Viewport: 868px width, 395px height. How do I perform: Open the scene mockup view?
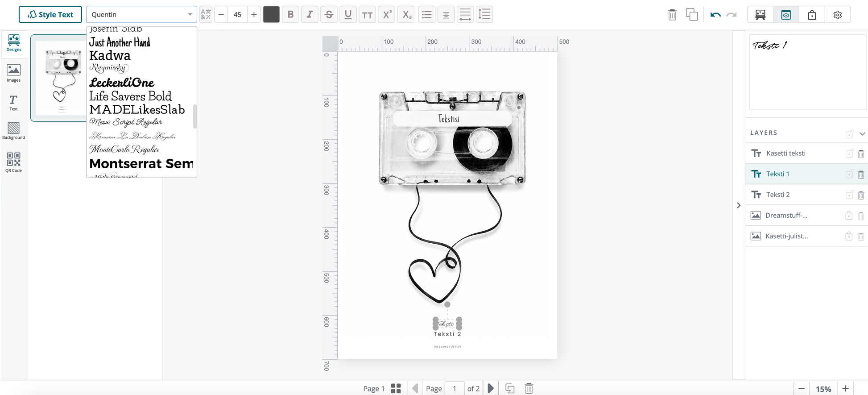pos(761,15)
